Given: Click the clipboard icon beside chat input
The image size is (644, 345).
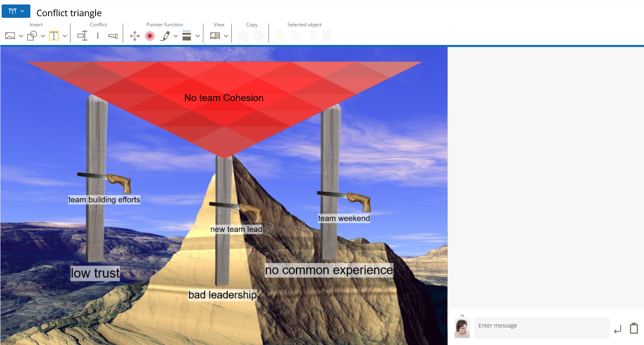Looking at the screenshot, I should tap(634, 328).
